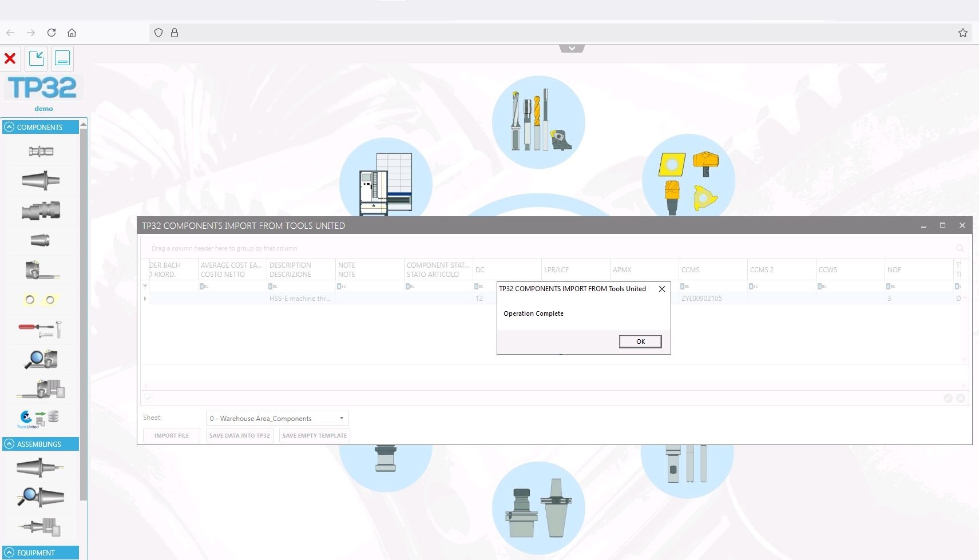Click the collapse-to-corner arrow icon
Image resolution: width=979 pixels, height=560 pixels.
(x=37, y=58)
